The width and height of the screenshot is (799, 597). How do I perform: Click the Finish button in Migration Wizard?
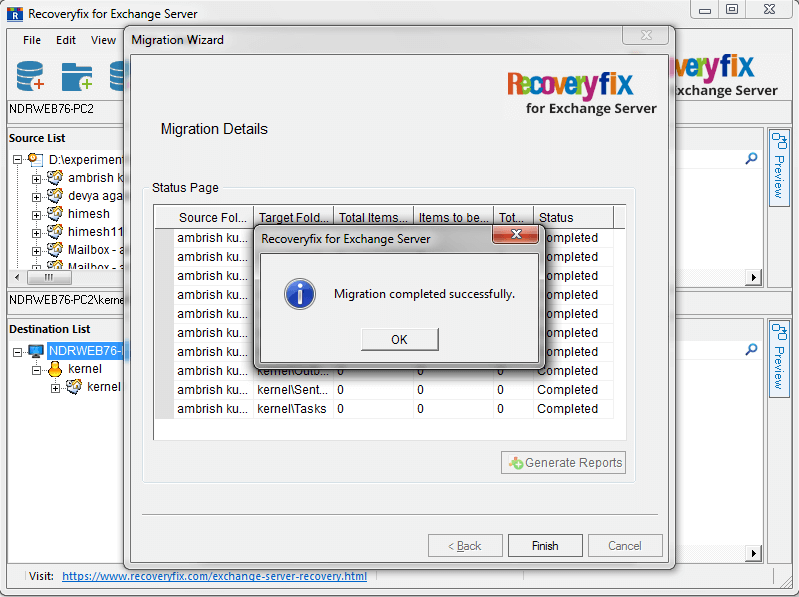click(545, 546)
